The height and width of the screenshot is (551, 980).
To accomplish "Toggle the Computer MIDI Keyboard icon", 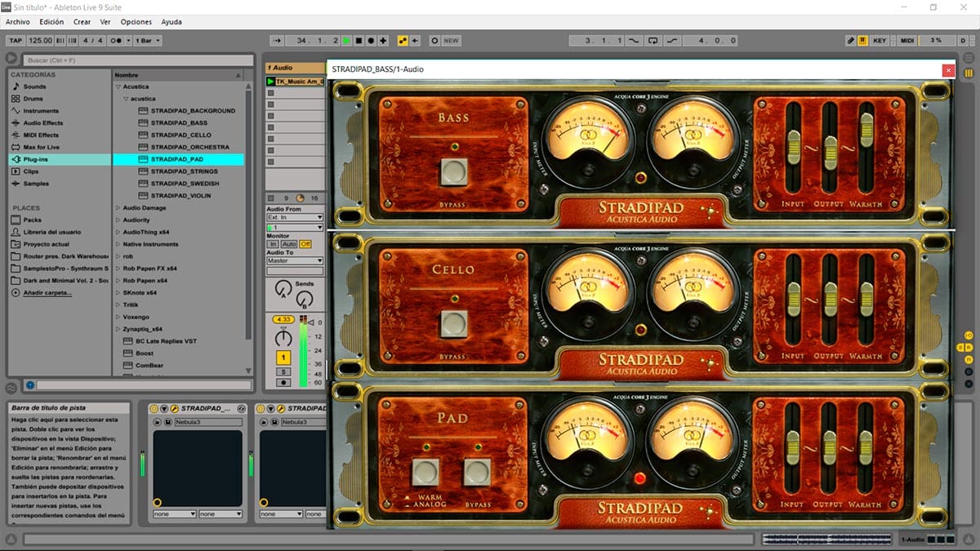I will click(x=862, y=40).
